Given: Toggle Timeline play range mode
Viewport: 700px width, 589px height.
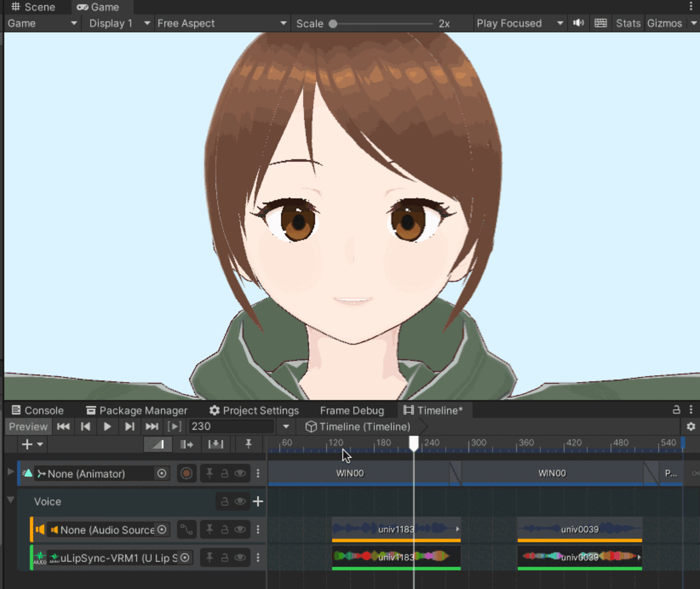Looking at the screenshot, I should [x=174, y=426].
